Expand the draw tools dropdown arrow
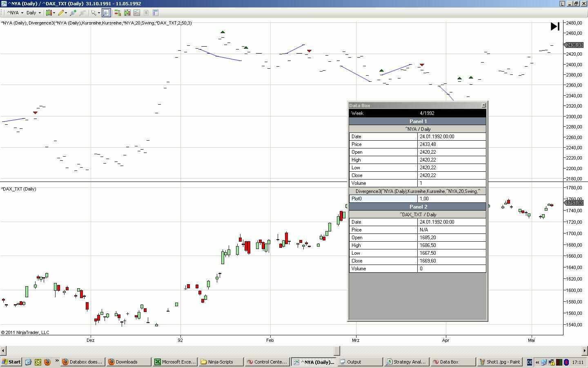The width and height of the screenshot is (588, 368). point(66,13)
